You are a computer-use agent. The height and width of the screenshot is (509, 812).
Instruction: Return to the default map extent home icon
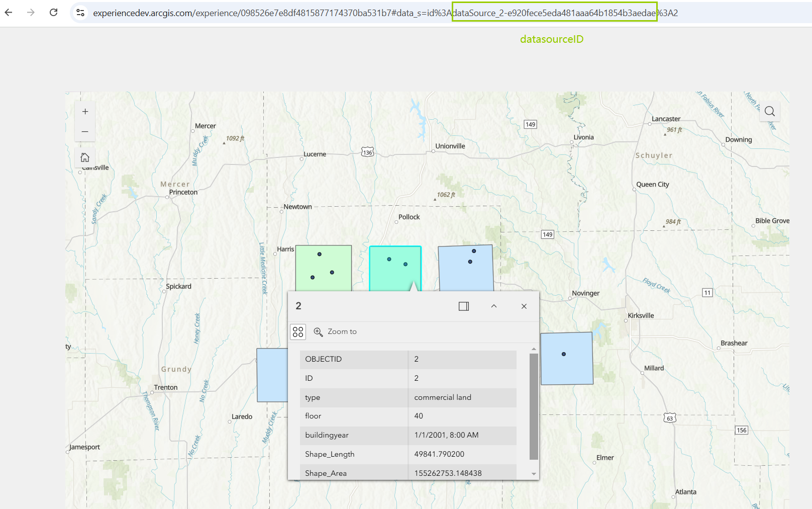coord(85,157)
